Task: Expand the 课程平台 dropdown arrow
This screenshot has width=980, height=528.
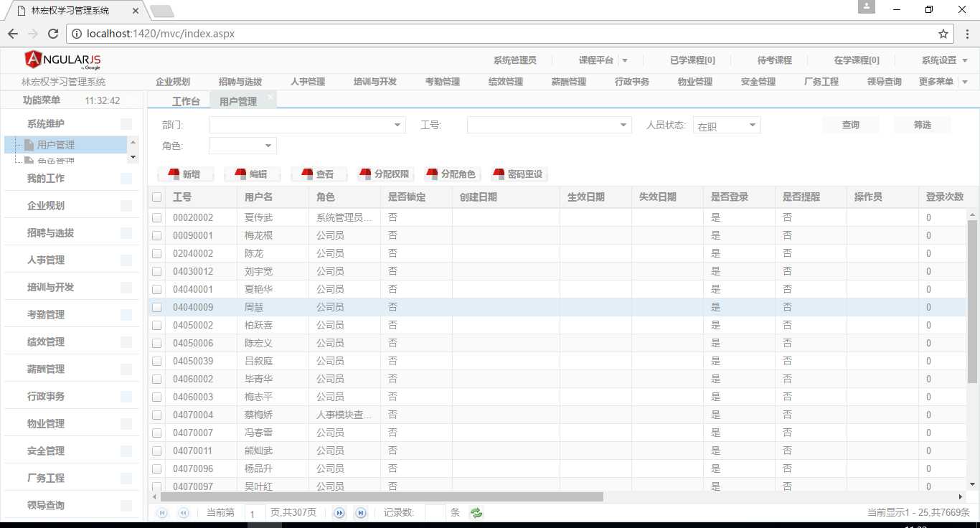Action: point(625,61)
